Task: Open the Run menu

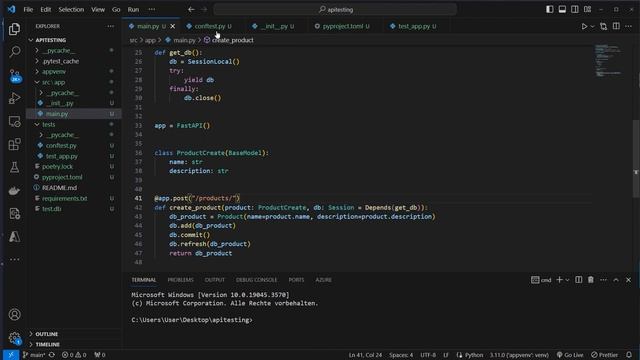Action: (133, 9)
